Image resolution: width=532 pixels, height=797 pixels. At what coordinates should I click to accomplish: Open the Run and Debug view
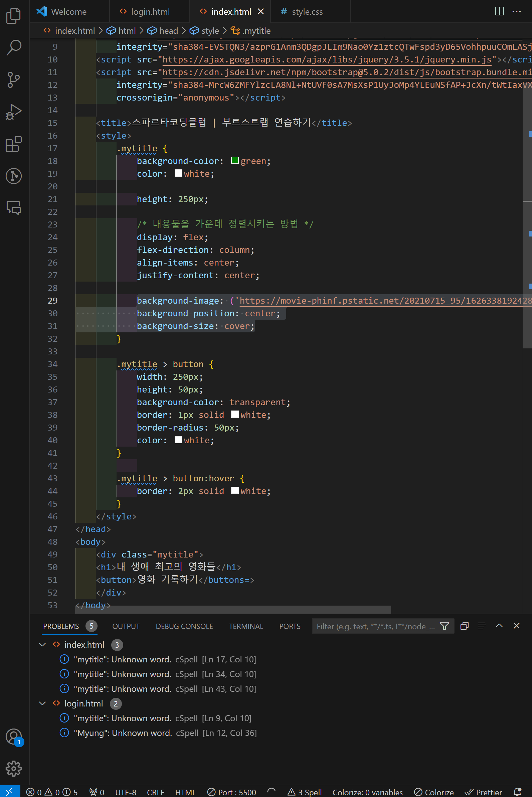tap(14, 112)
